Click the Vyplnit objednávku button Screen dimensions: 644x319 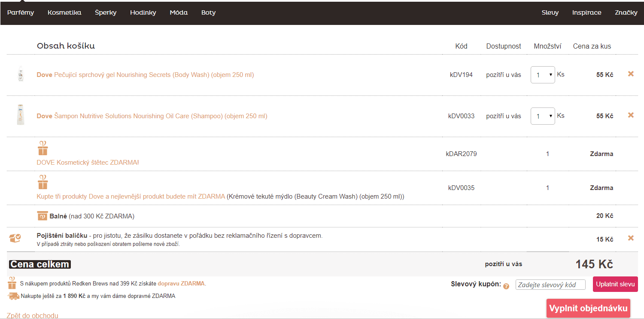[588, 308]
